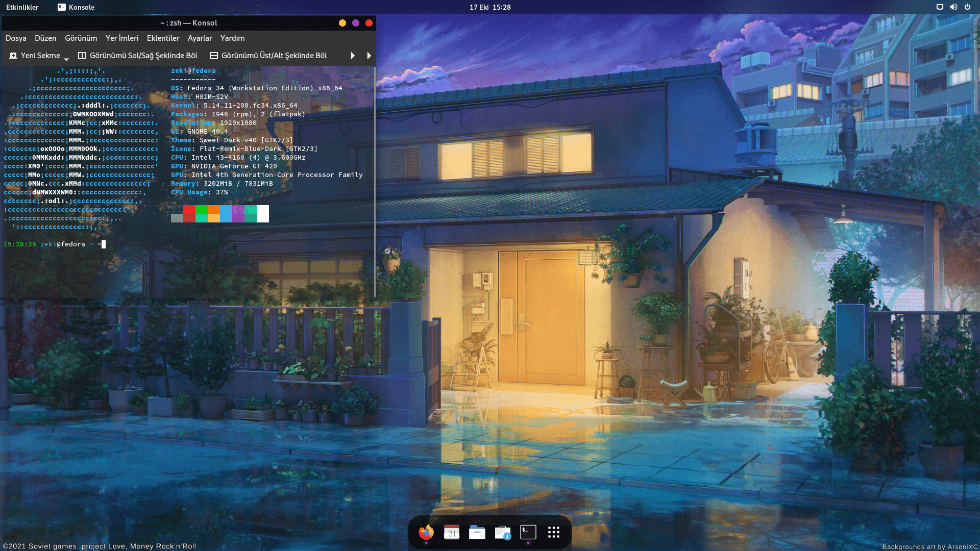This screenshot has height=551, width=980.
Task: Click the Kernel value 5.14.11-200.fc34.x86_64
Action: [x=251, y=106]
